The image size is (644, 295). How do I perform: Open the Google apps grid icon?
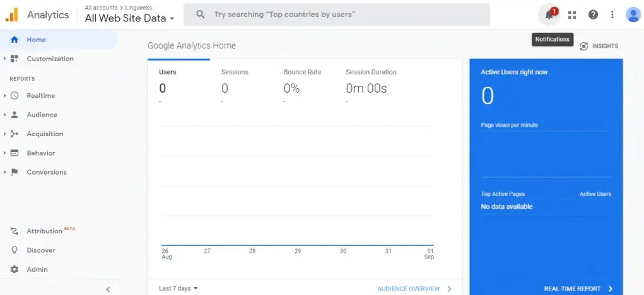point(572,15)
